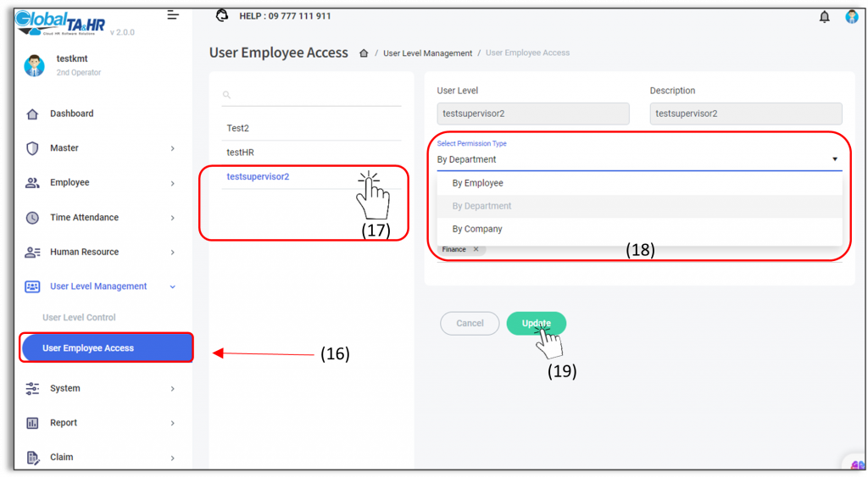Viewport: 868px width, 478px height.
Task: Collapse User Level Management menu
Action: point(172,286)
